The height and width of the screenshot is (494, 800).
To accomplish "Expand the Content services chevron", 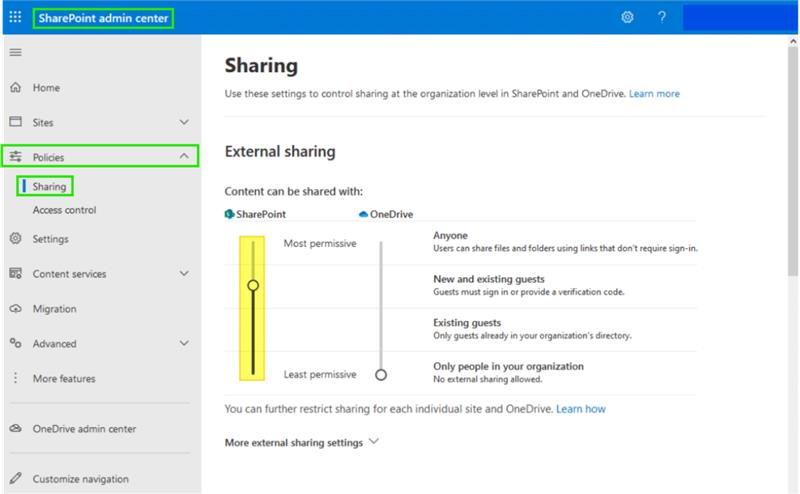I will pyautogui.click(x=184, y=274).
